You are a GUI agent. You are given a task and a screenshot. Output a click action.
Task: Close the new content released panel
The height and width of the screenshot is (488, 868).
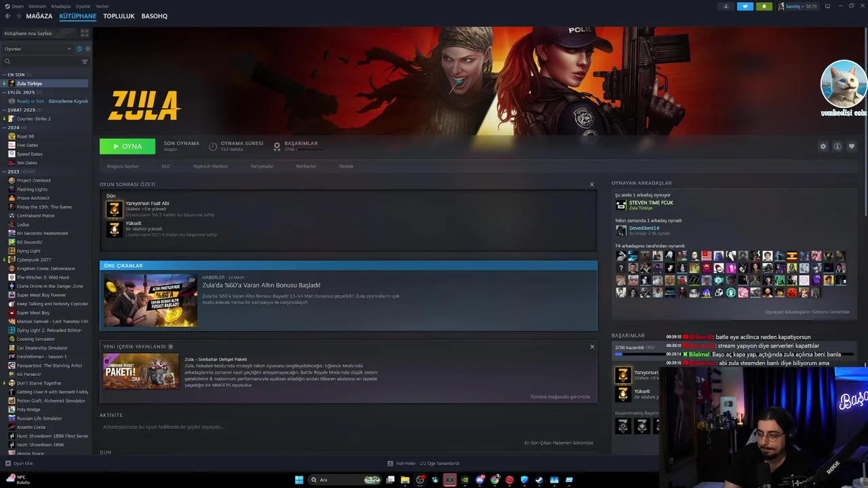click(592, 347)
